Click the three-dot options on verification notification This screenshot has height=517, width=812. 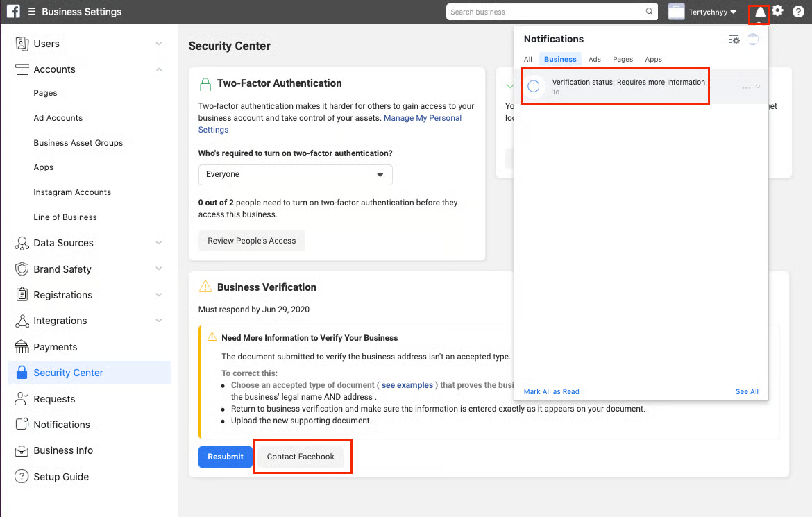pyautogui.click(x=746, y=87)
